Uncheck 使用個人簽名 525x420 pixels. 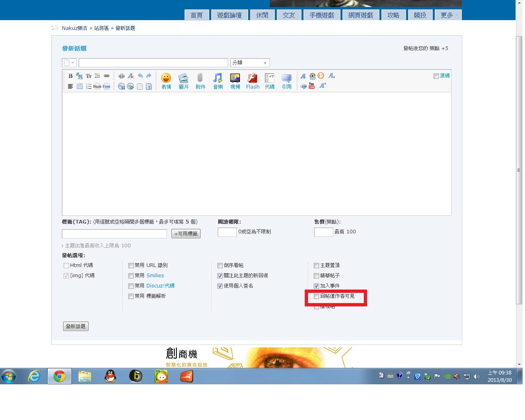tap(220, 286)
